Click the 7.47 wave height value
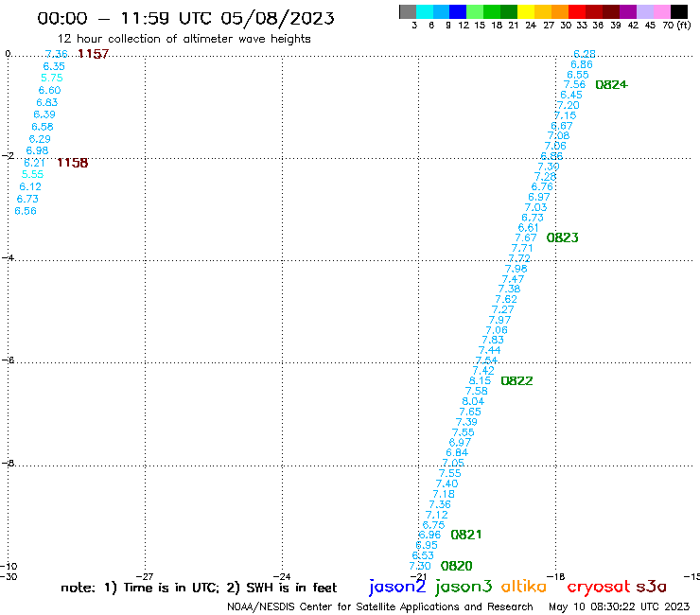The width and height of the screenshot is (700, 615). [513, 279]
